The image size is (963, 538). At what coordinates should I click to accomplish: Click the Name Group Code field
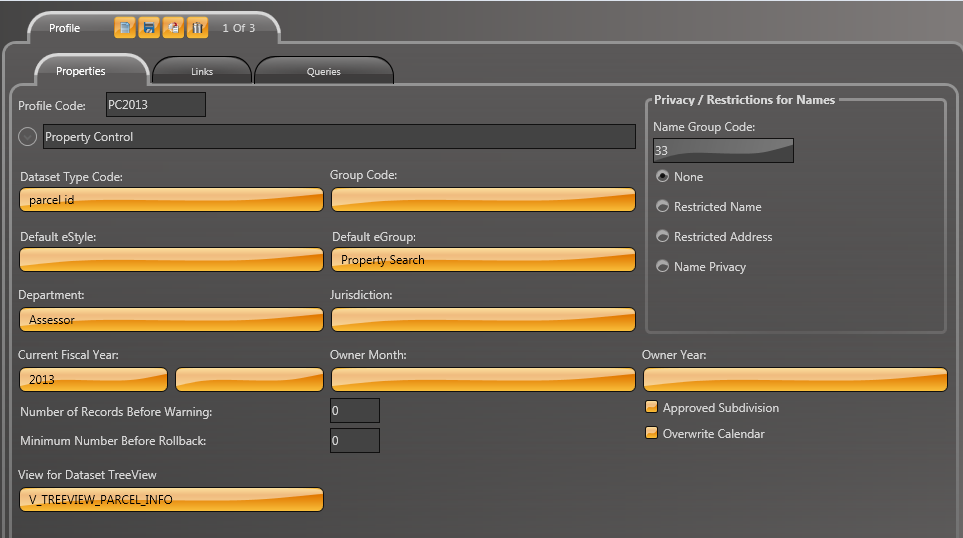pyautogui.click(x=723, y=151)
